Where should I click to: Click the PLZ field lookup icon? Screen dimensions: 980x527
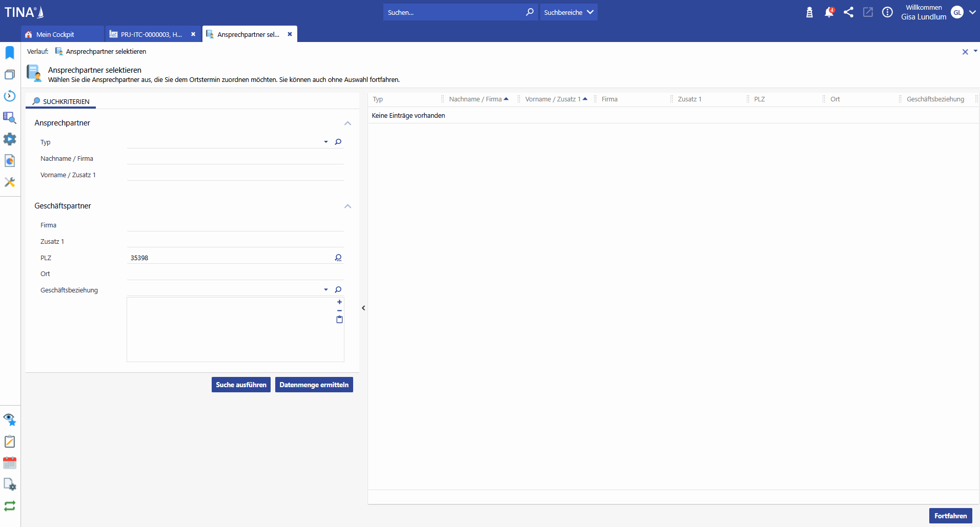point(338,258)
